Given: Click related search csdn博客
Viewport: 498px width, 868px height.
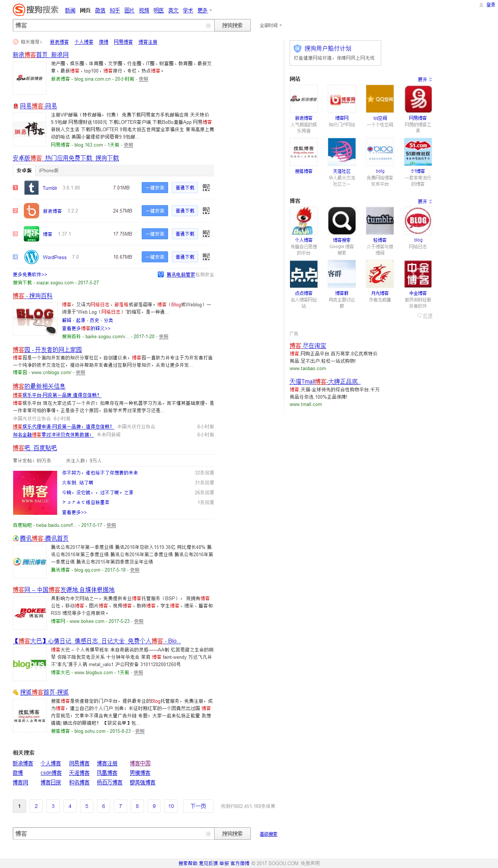Looking at the screenshot, I should [51, 773].
